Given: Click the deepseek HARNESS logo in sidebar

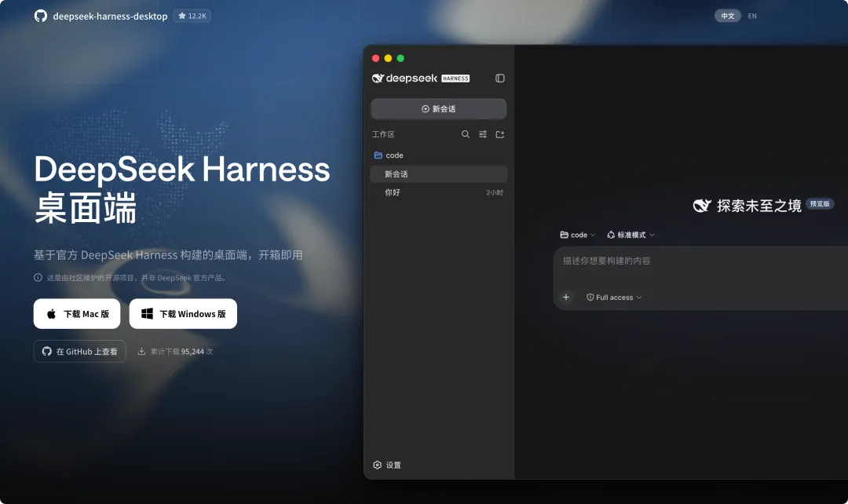Looking at the screenshot, I should [x=421, y=79].
